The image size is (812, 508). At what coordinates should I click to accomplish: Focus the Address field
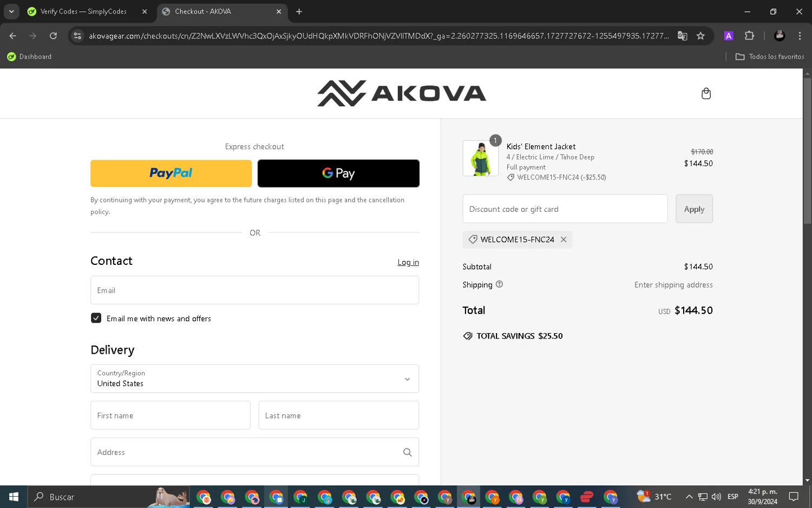[254, 452]
